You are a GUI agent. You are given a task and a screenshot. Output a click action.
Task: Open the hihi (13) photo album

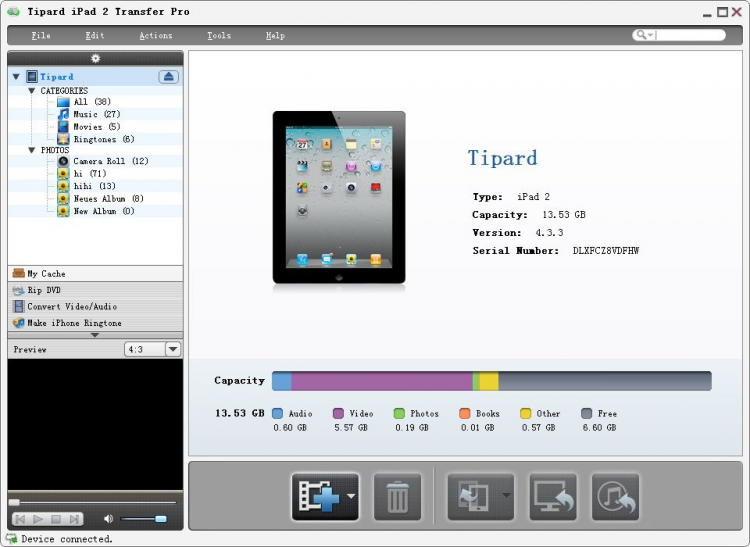[94, 186]
